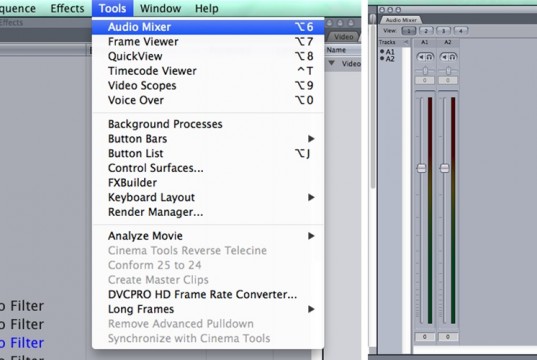Select the Audio Mixer tab

[x=401, y=20]
